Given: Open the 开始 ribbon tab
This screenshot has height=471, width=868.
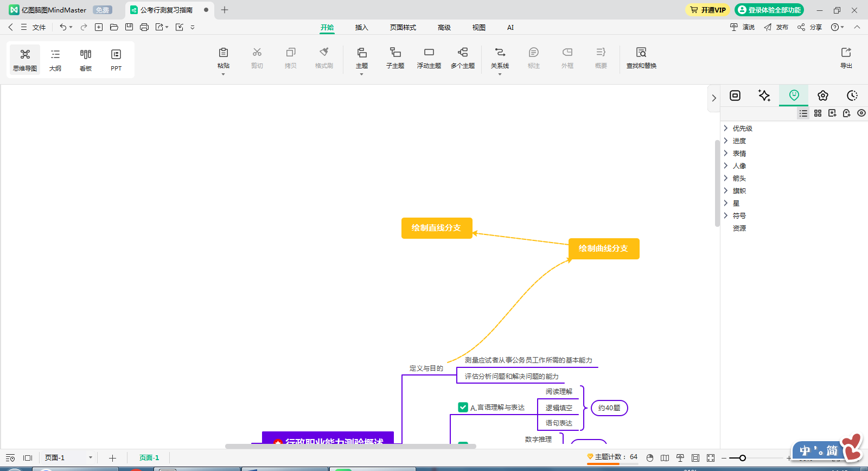Looking at the screenshot, I should coord(327,27).
